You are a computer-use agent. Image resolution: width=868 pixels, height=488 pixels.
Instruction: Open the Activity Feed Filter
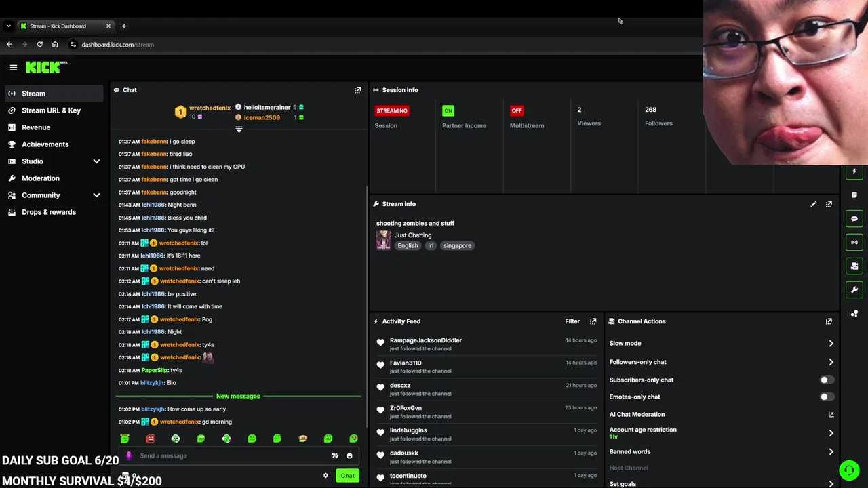pyautogui.click(x=572, y=321)
